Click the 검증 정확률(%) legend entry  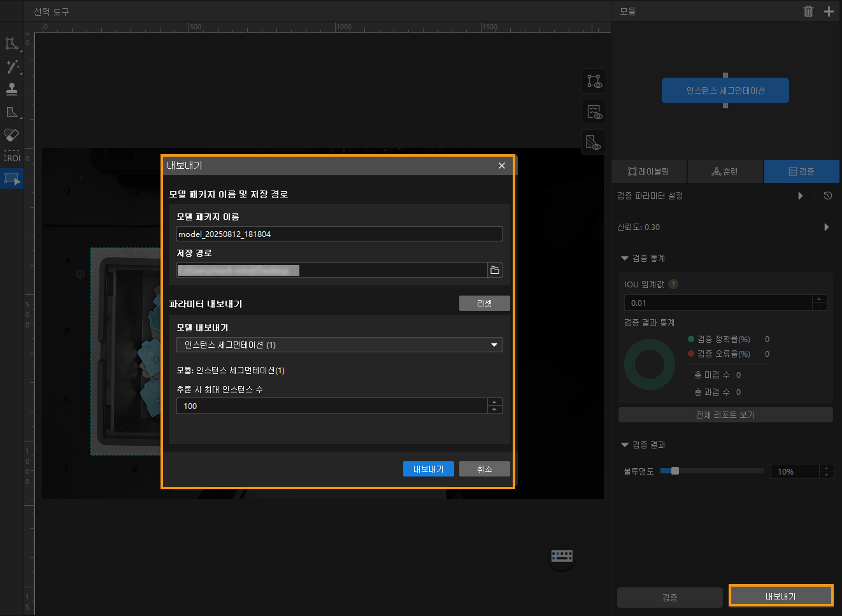[x=720, y=339]
